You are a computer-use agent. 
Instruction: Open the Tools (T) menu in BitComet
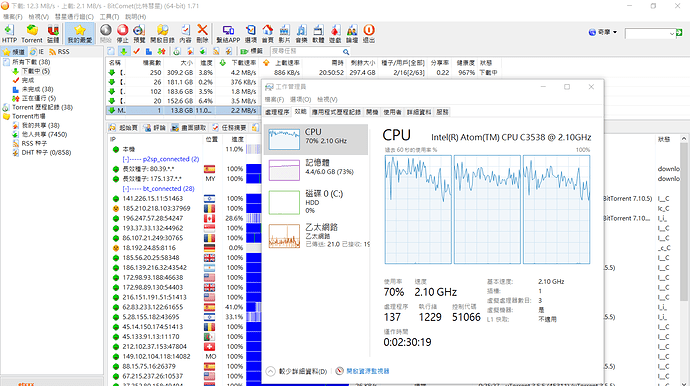[x=109, y=16]
